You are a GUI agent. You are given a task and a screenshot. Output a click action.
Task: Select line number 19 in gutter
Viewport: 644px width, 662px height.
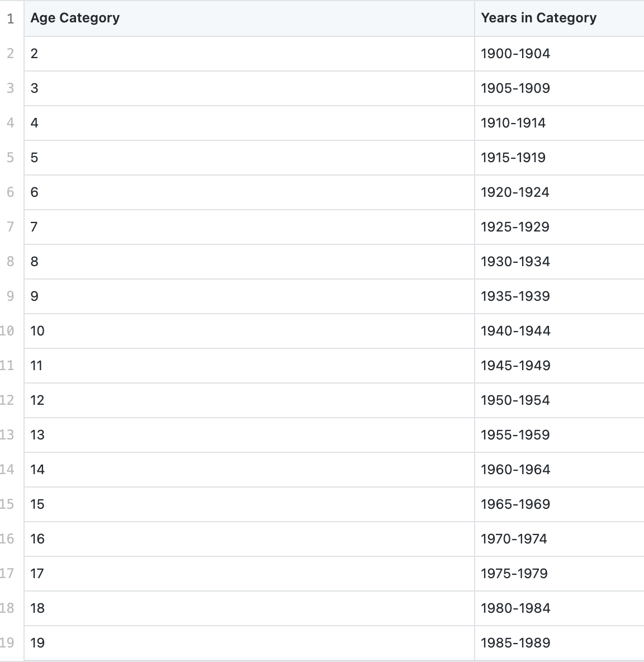7,642
